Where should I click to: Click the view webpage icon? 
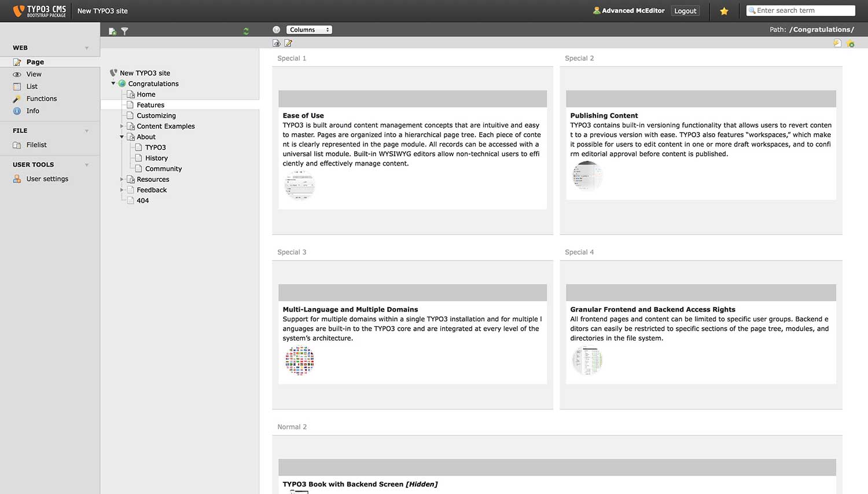277,43
